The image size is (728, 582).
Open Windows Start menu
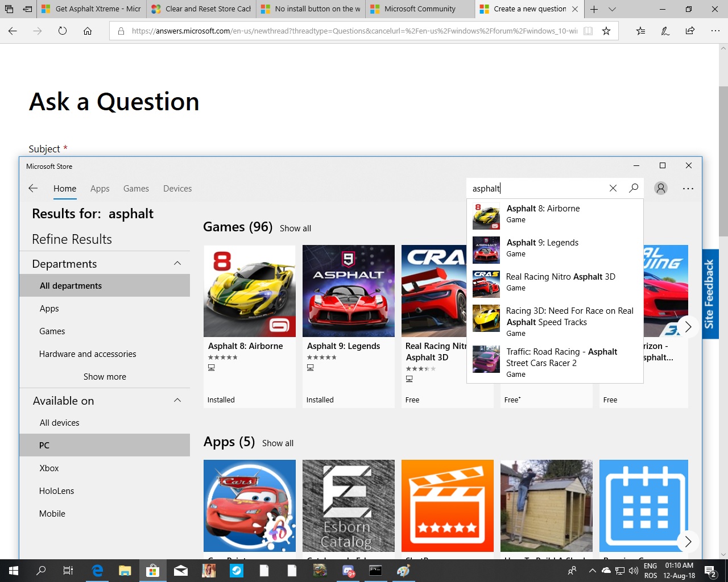coord(14,571)
